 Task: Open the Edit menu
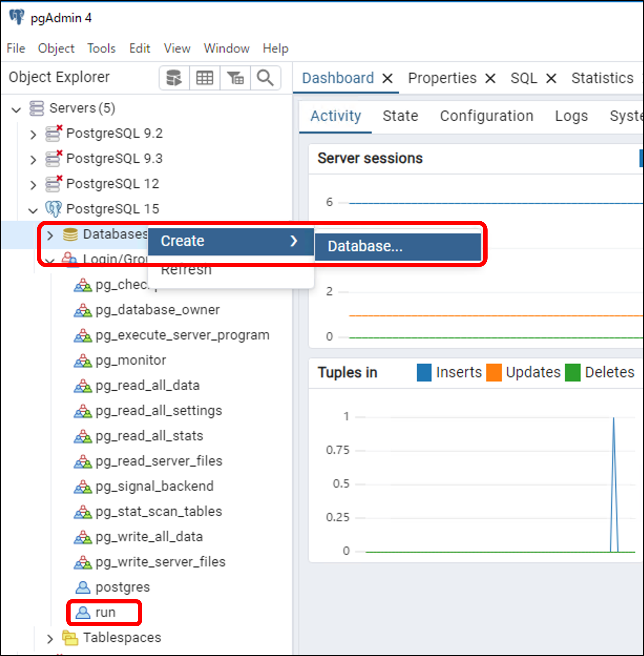[x=140, y=48]
